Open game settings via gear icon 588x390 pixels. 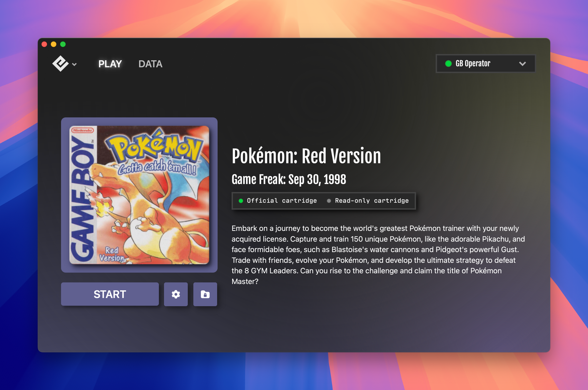click(x=176, y=294)
